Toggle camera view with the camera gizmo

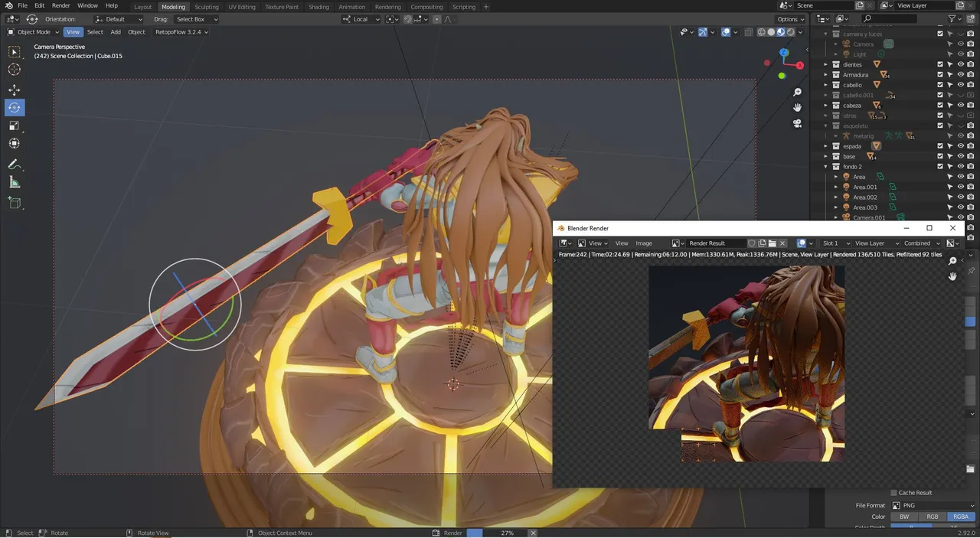pos(797,123)
